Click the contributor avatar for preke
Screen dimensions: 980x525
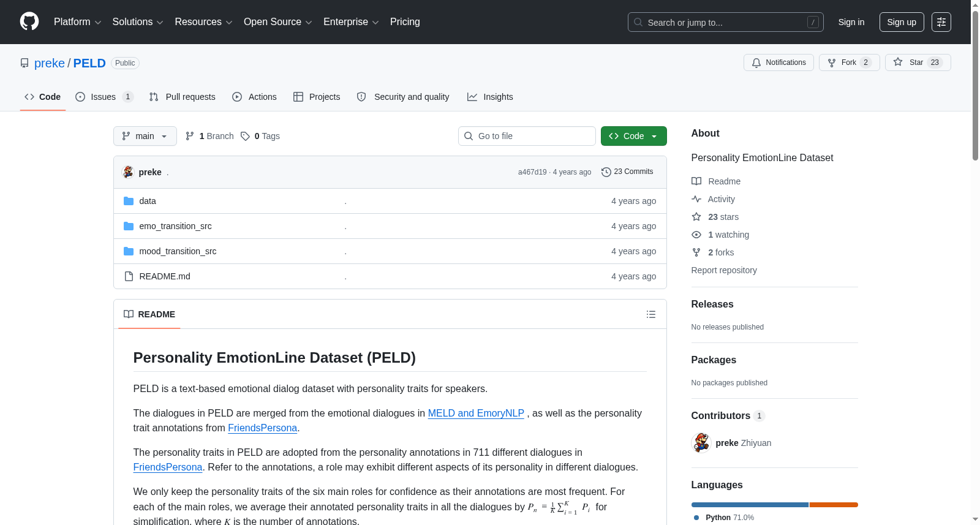tap(701, 443)
